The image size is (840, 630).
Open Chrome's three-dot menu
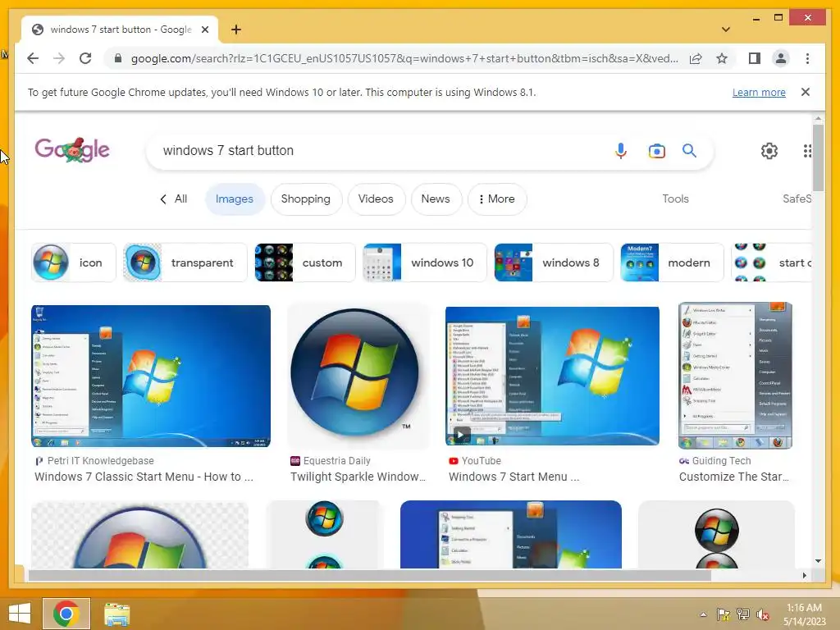[807, 58]
